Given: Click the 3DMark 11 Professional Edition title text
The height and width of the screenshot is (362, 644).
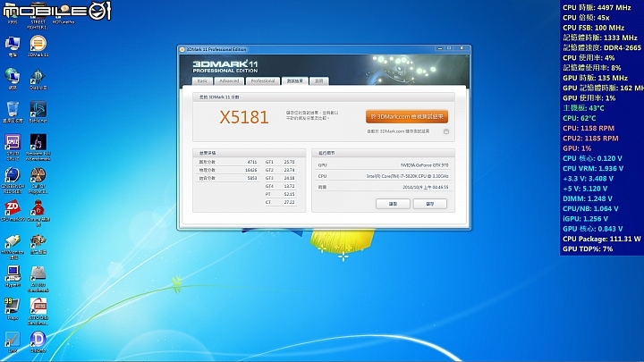Looking at the screenshot, I should click(x=216, y=49).
